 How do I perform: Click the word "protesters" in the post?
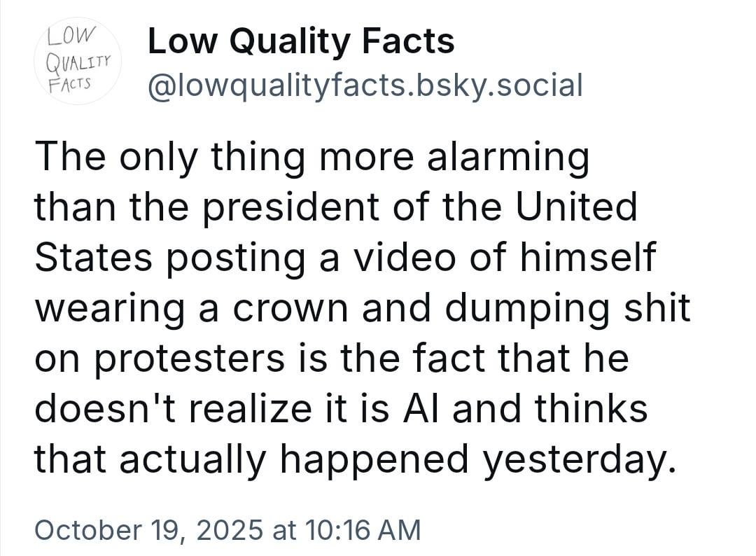click(188, 359)
